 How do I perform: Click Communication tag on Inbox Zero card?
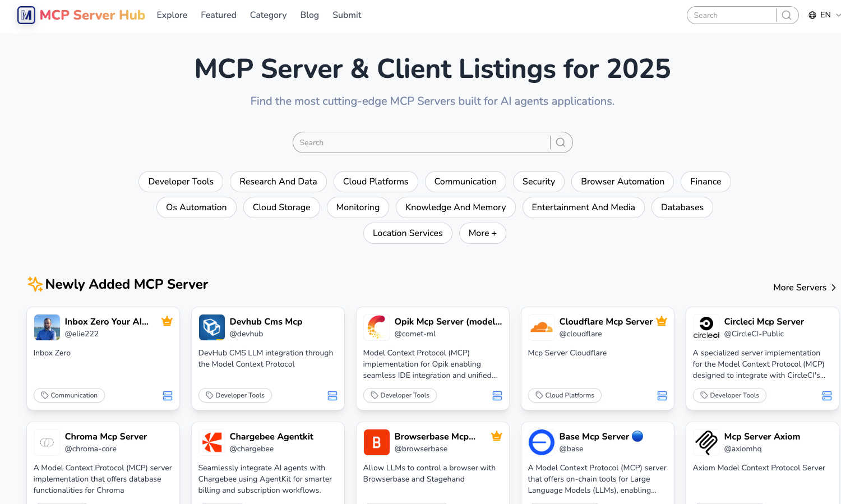(69, 395)
